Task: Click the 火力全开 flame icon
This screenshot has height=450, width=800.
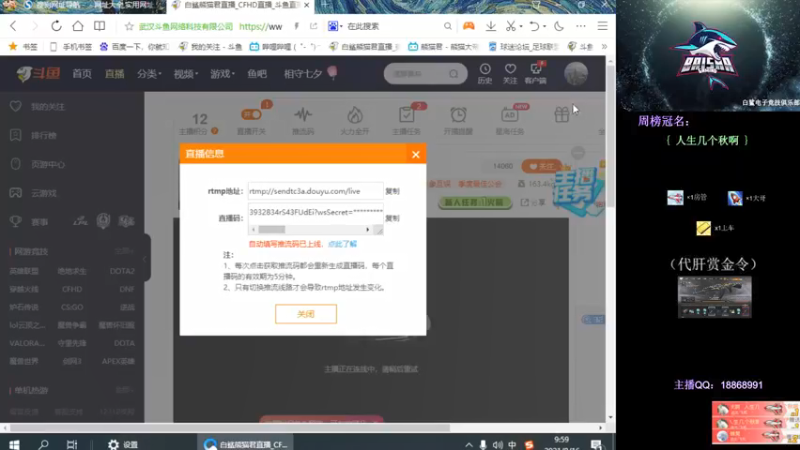Action: pyautogui.click(x=355, y=115)
